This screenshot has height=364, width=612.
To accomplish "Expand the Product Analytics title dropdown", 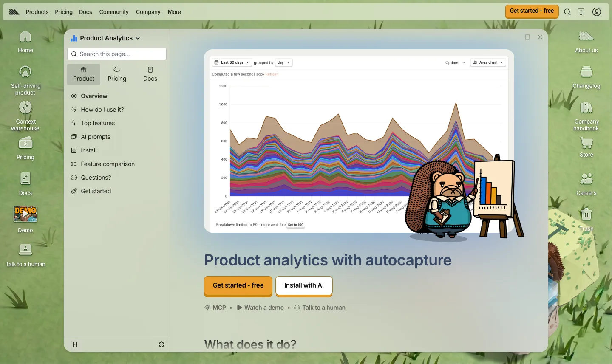I will click(105, 38).
